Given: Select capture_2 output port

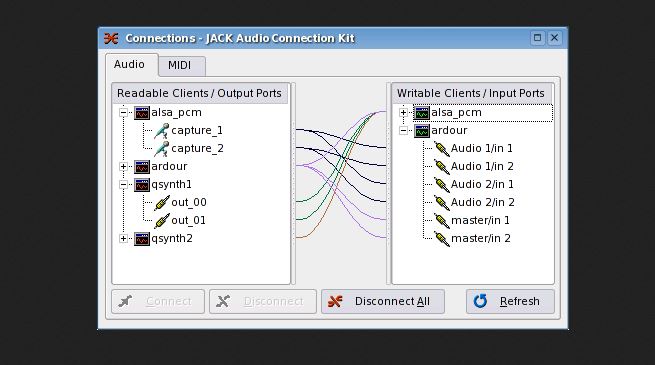Looking at the screenshot, I should [x=197, y=149].
